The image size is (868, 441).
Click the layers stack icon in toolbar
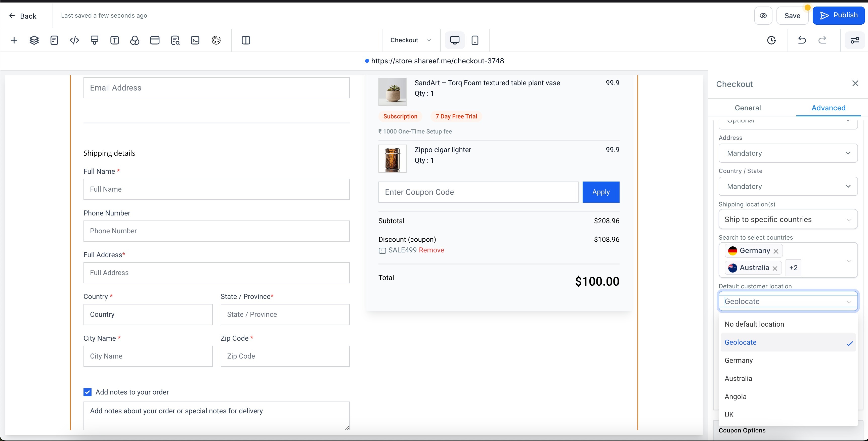click(x=34, y=40)
